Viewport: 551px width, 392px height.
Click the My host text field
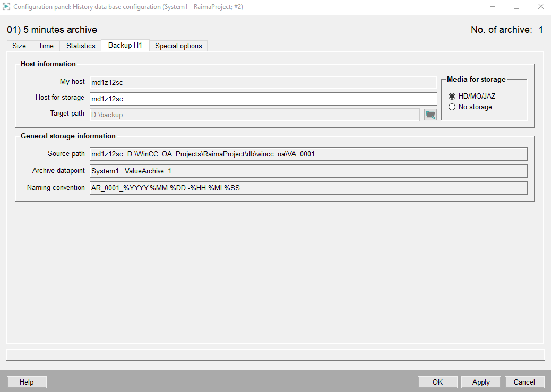point(263,82)
